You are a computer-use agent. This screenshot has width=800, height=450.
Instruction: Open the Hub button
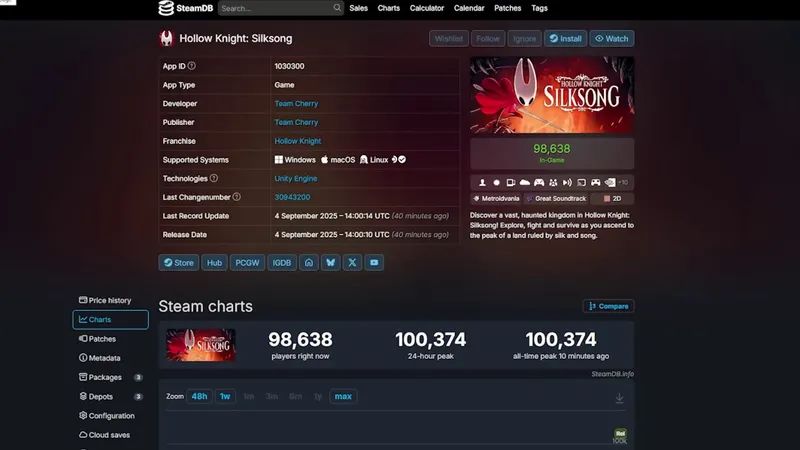[214, 263]
